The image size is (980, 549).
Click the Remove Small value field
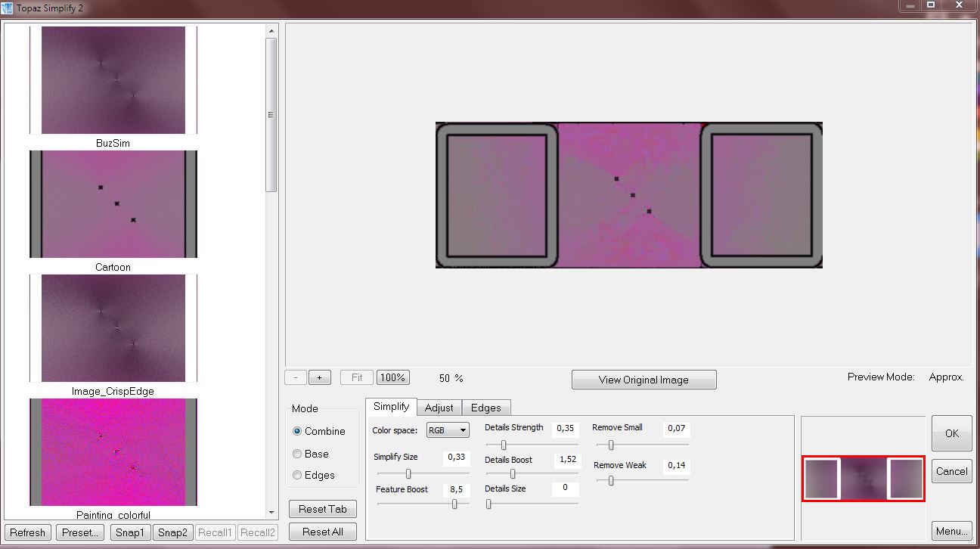coord(677,428)
